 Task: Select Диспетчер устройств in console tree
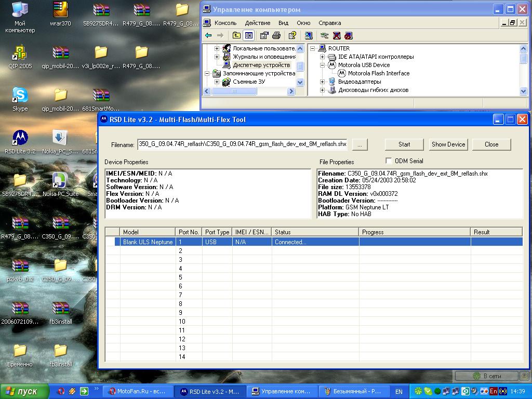(261, 65)
